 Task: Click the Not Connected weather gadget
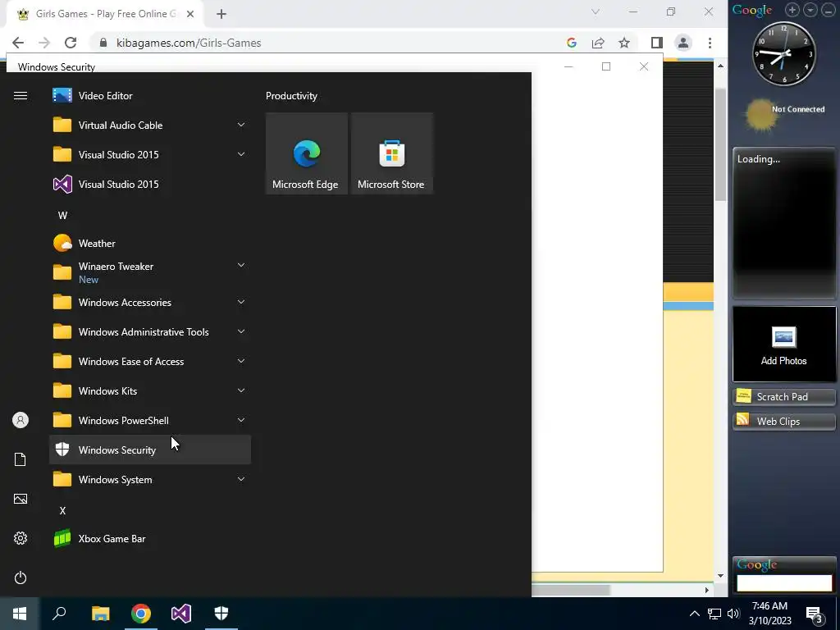[784, 115]
